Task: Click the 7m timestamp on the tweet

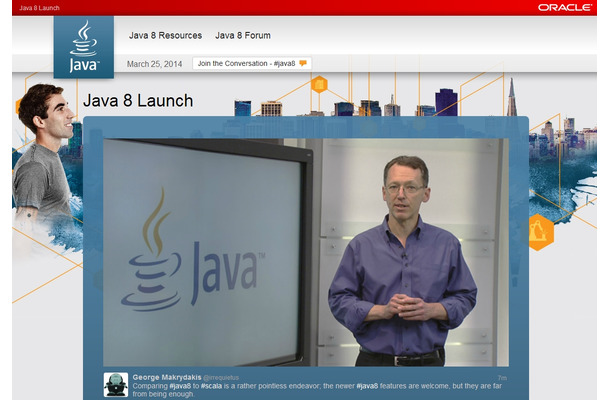Action: [x=502, y=378]
